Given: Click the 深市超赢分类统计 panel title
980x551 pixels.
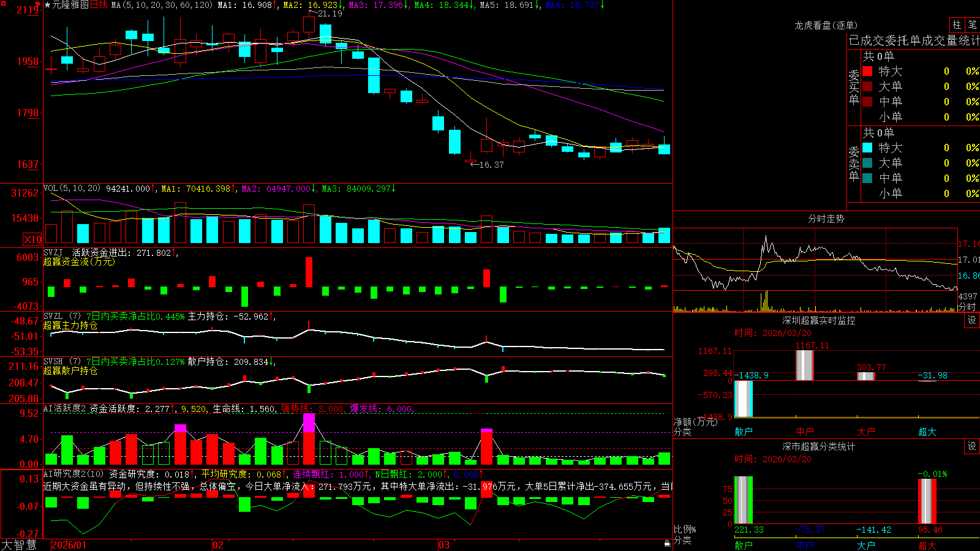Looking at the screenshot, I should (819, 446).
